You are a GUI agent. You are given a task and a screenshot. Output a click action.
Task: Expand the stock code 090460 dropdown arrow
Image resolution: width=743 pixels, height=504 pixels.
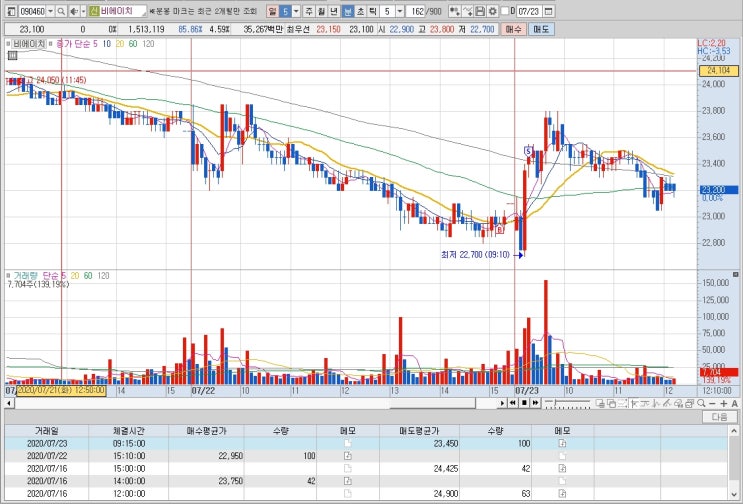pos(50,11)
